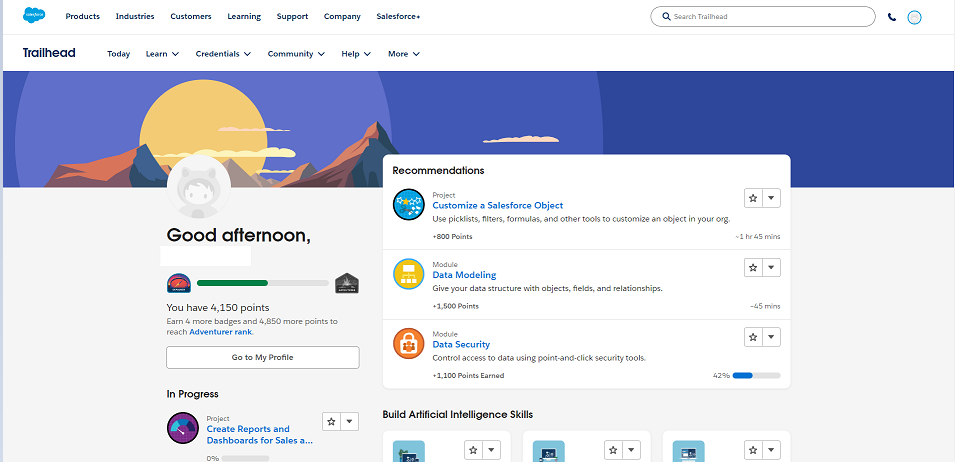955x462 pixels.
Task: Open the Salesforce+ menu item
Action: pos(398,16)
